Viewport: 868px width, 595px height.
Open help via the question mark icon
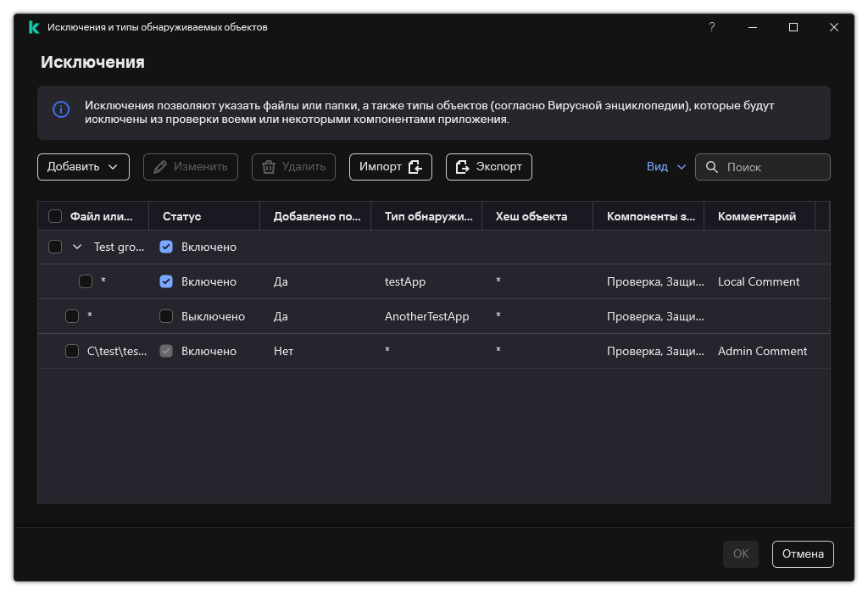711,27
